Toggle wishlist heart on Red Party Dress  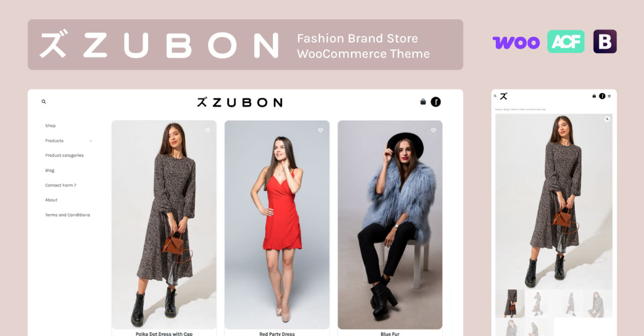point(320,130)
